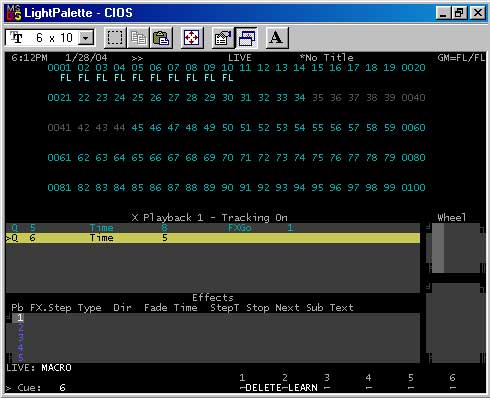Click the LIVE mode label at top
The image size is (490, 398).
[x=240, y=58]
